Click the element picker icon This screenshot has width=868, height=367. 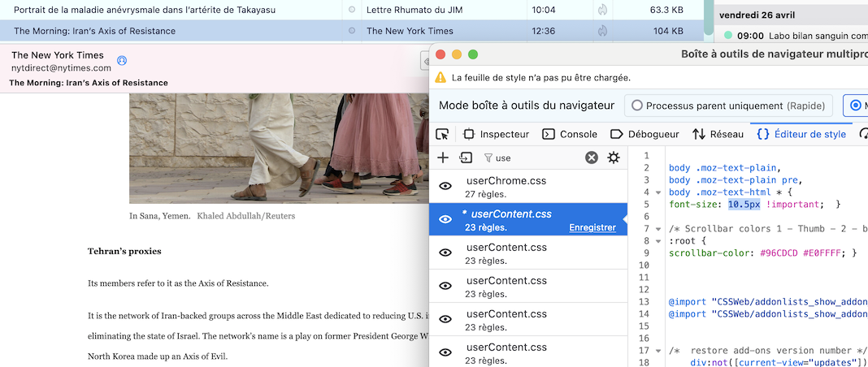click(x=442, y=134)
